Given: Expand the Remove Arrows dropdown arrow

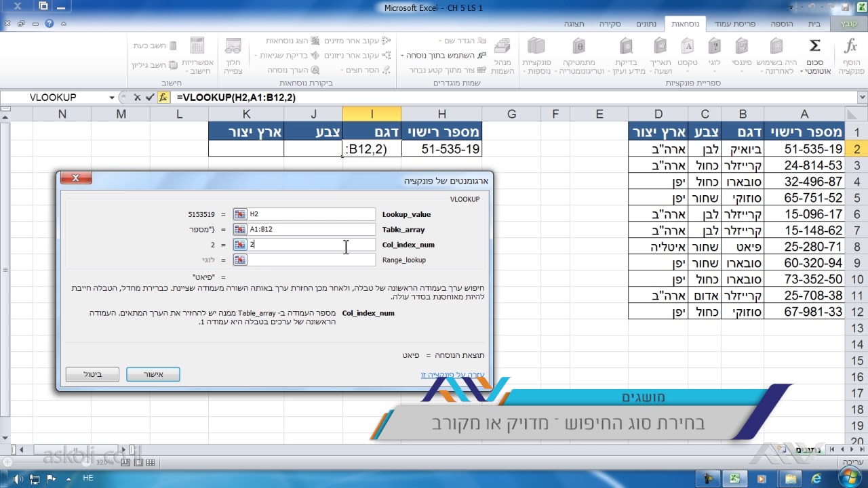Looking at the screenshot, I should [343, 70].
